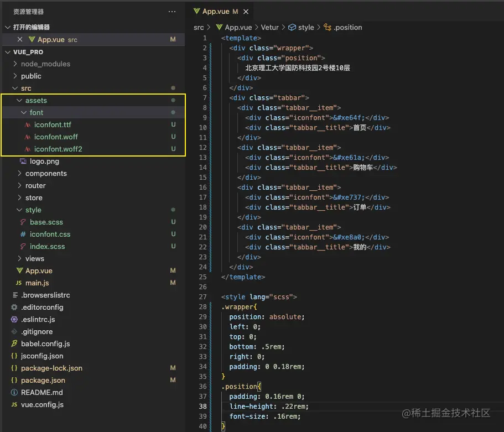Click the git icon next to .gitignore
The height and width of the screenshot is (432, 504).
(x=14, y=332)
